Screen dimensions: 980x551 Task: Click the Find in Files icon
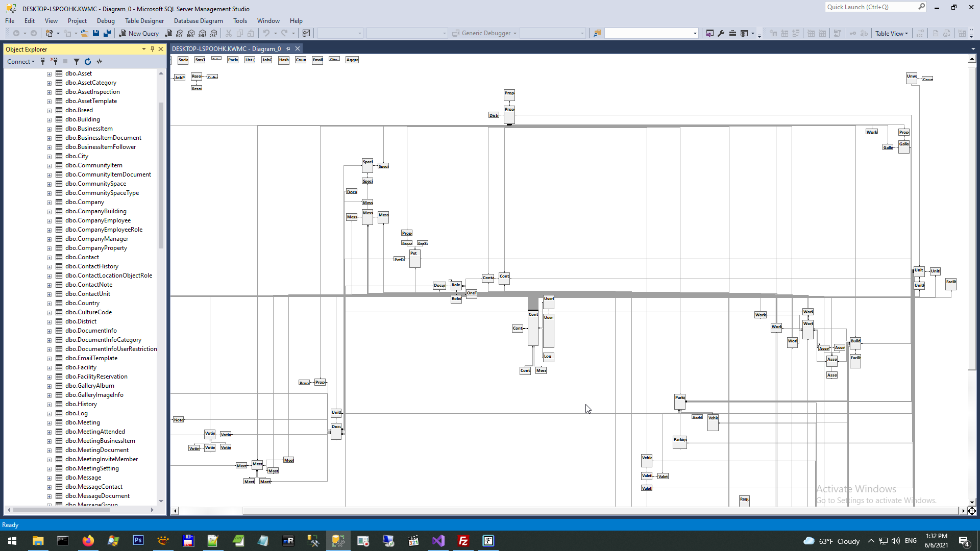coord(597,34)
